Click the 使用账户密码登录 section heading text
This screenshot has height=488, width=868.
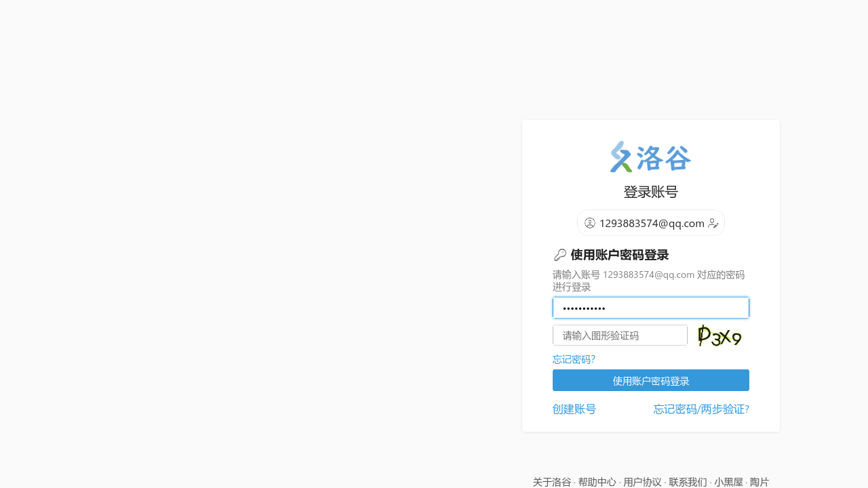pyautogui.click(x=620, y=255)
